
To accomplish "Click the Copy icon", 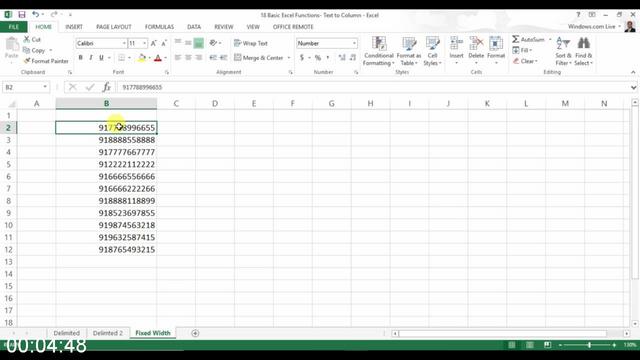I will pyautogui.click(x=27, y=50).
